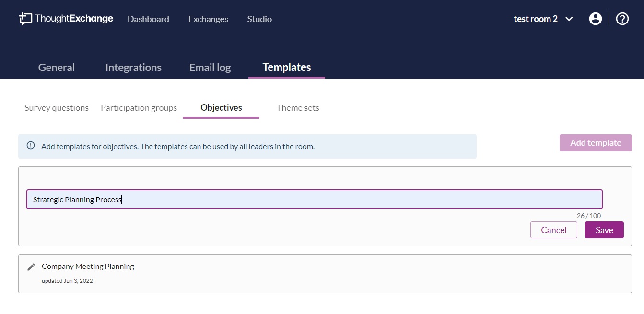Select the Templates tab

(x=287, y=67)
